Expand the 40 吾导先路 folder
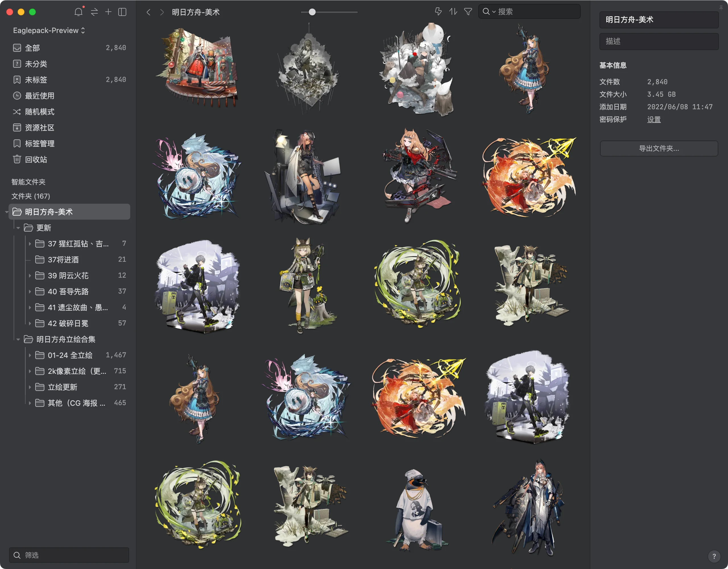 pyautogui.click(x=30, y=292)
